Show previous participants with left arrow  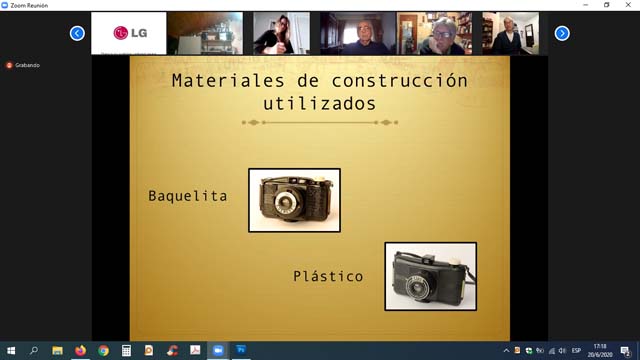(x=77, y=33)
